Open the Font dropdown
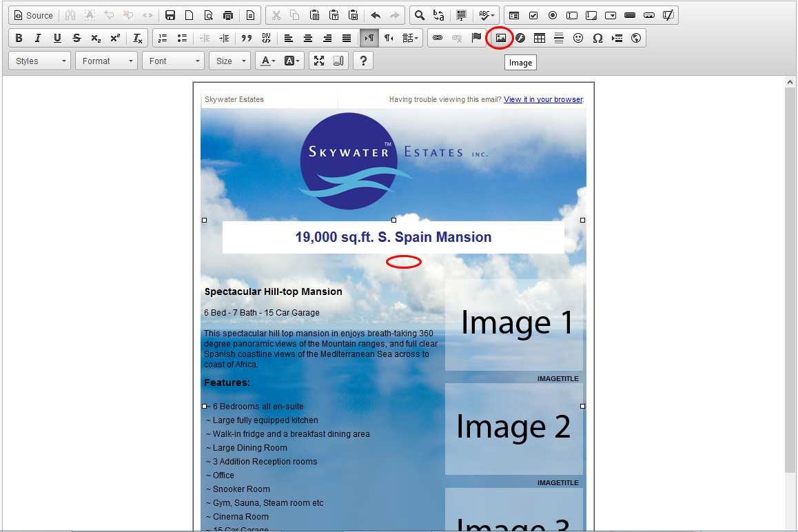The width and height of the screenshot is (798, 532). click(173, 61)
